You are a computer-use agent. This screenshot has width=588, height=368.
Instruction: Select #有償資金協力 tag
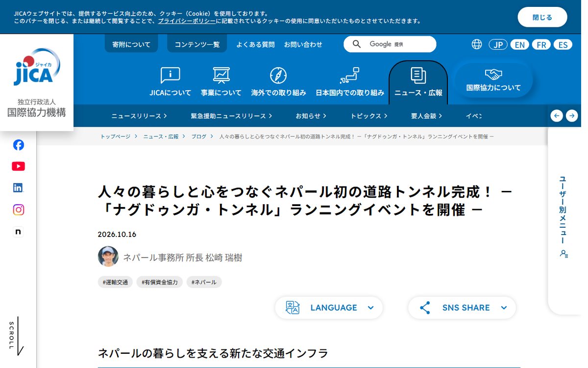click(x=160, y=282)
